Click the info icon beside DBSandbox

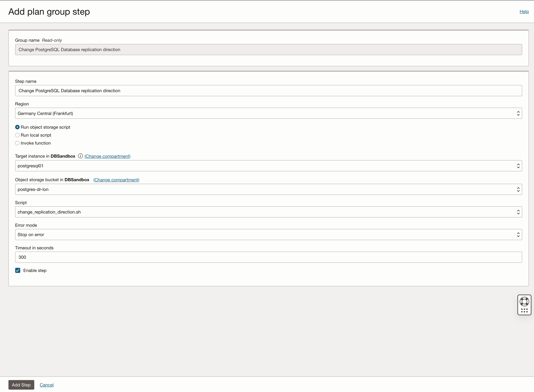80,156
